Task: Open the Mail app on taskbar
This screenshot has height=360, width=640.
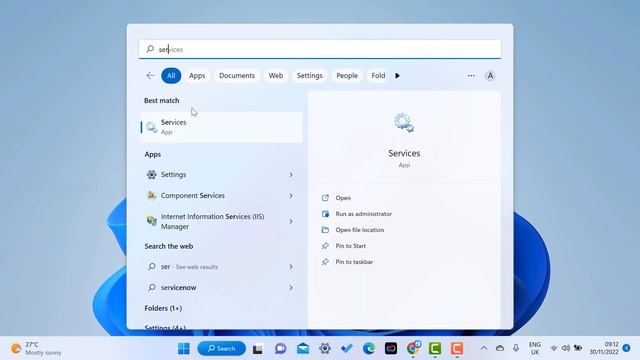Action: tap(303, 349)
